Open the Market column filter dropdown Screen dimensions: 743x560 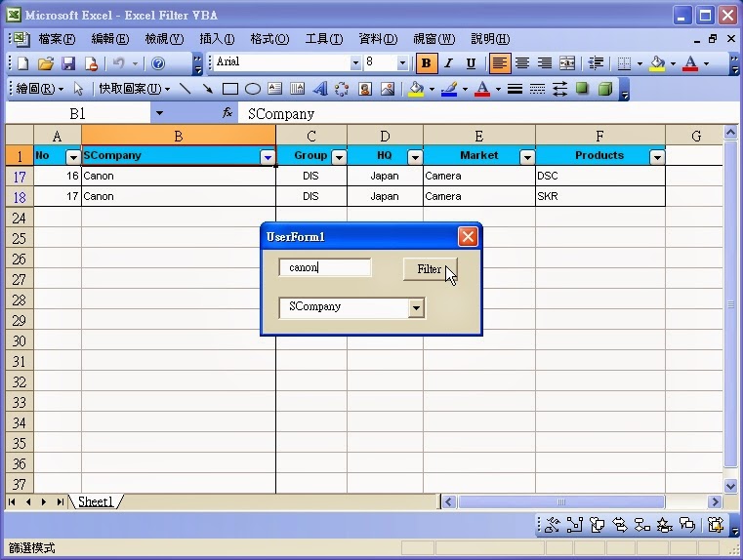click(527, 157)
